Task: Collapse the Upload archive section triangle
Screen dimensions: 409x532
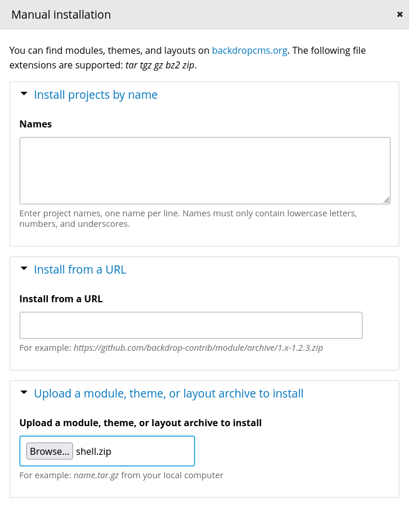Action: 24,392
